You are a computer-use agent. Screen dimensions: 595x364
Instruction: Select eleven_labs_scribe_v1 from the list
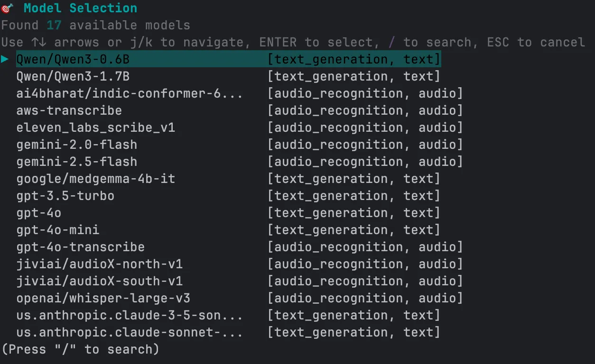click(x=240, y=127)
